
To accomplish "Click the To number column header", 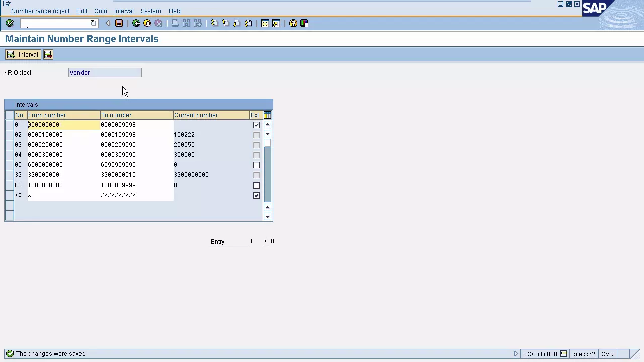I will point(136,115).
